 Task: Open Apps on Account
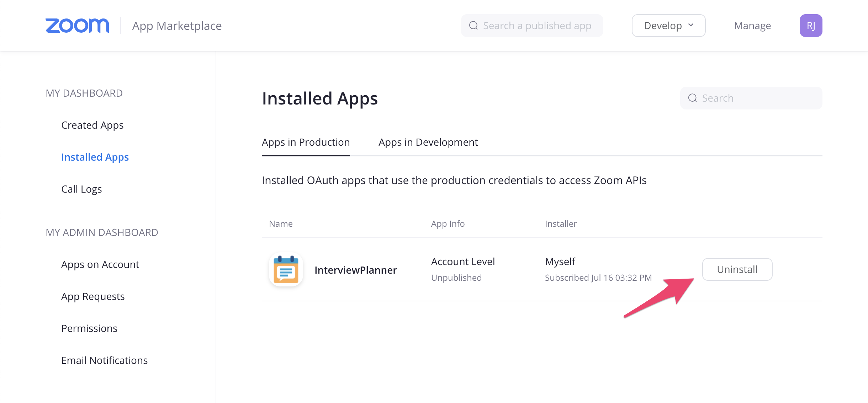coord(100,264)
